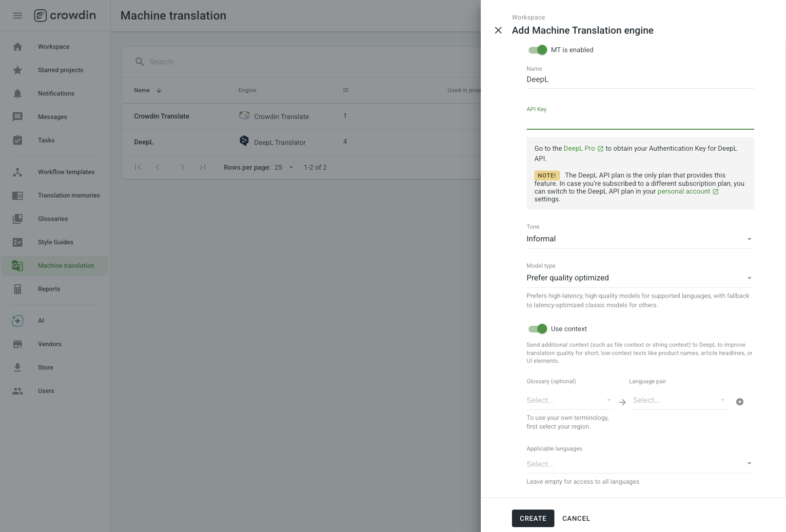The image size is (786, 532).
Task: Close the Add Machine Translation engine panel
Action: coord(498,30)
